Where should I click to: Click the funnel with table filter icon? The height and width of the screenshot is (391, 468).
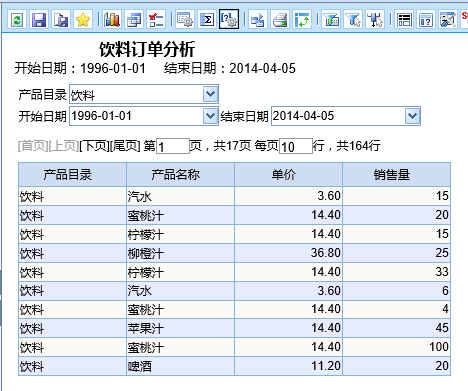click(x=331, y=20)
